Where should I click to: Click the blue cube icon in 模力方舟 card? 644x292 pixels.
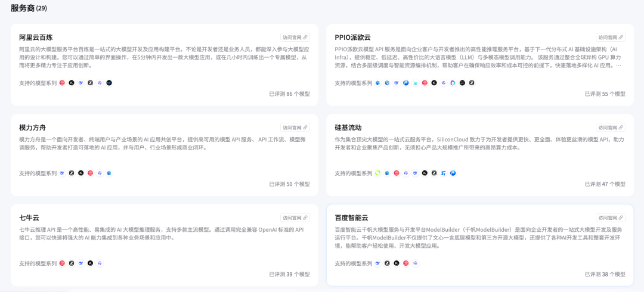pyautogui.click(x=109, y=173)
